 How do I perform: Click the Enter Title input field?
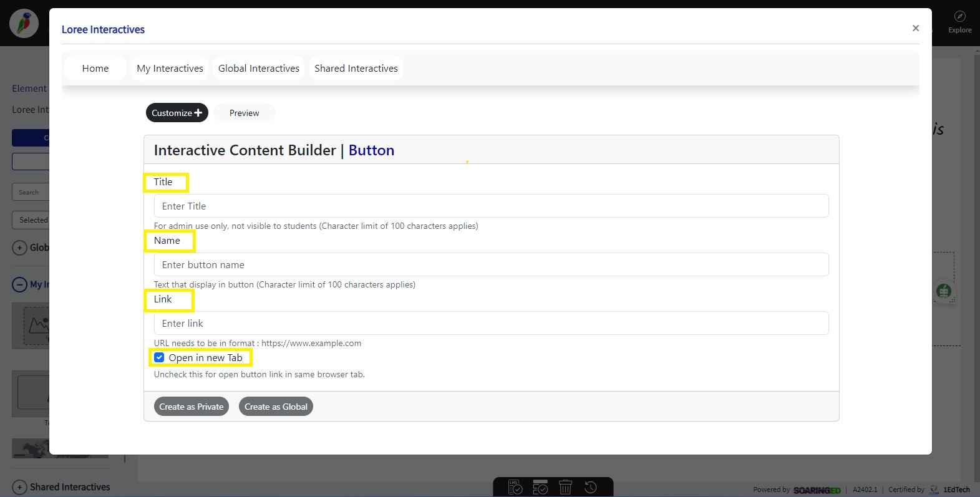(x=491, y=206)
